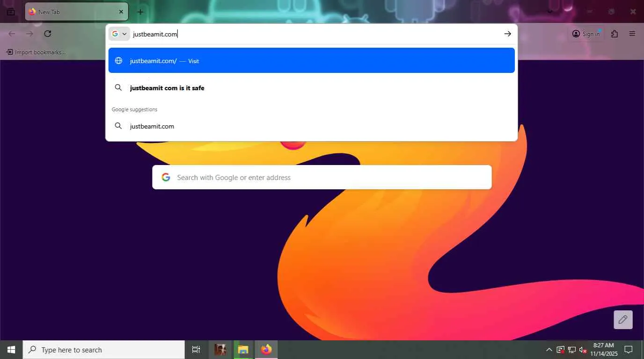644x359 pixels.
Task: Open a new tab with the plus button
Action: (x=140, y=12)
